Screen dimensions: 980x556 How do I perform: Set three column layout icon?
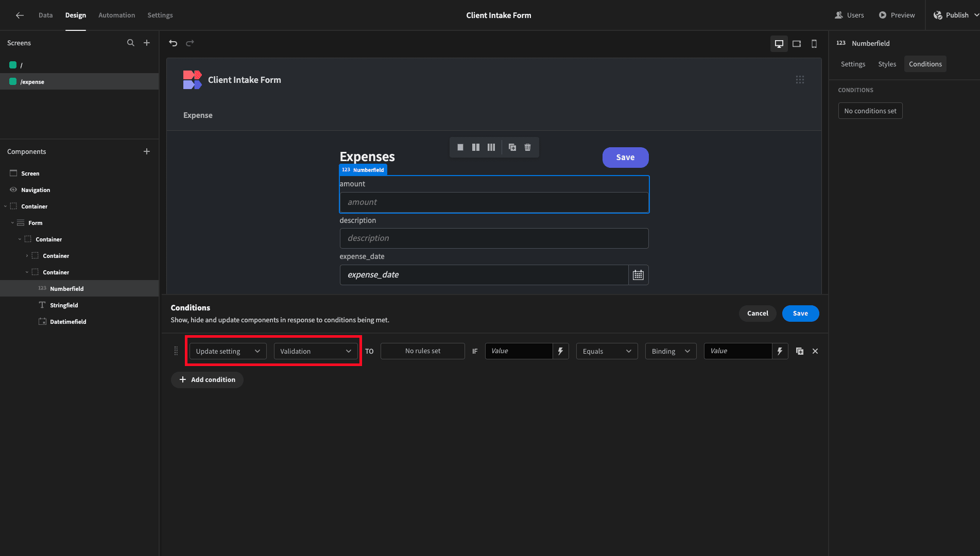(491, 147)
